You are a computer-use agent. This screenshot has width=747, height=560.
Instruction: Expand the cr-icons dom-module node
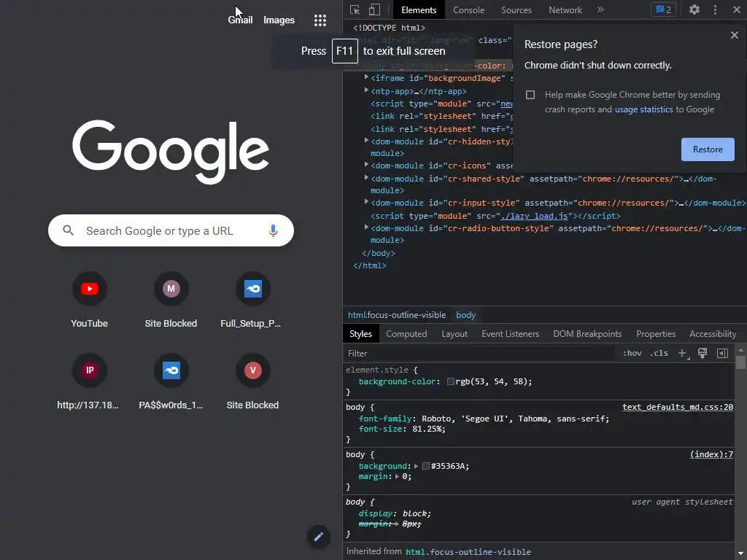pyautogui.click(x=366, y=165)
